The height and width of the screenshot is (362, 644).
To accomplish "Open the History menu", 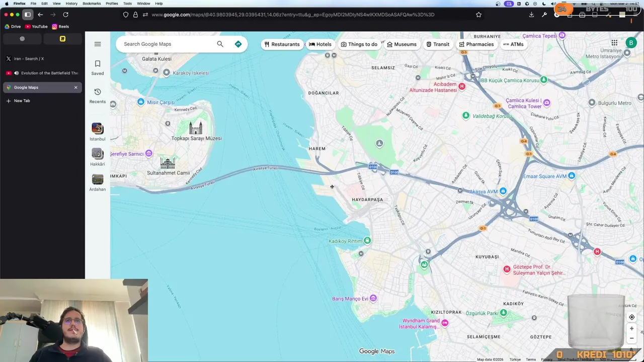I will pyautogui.click(x=71, y=4).
